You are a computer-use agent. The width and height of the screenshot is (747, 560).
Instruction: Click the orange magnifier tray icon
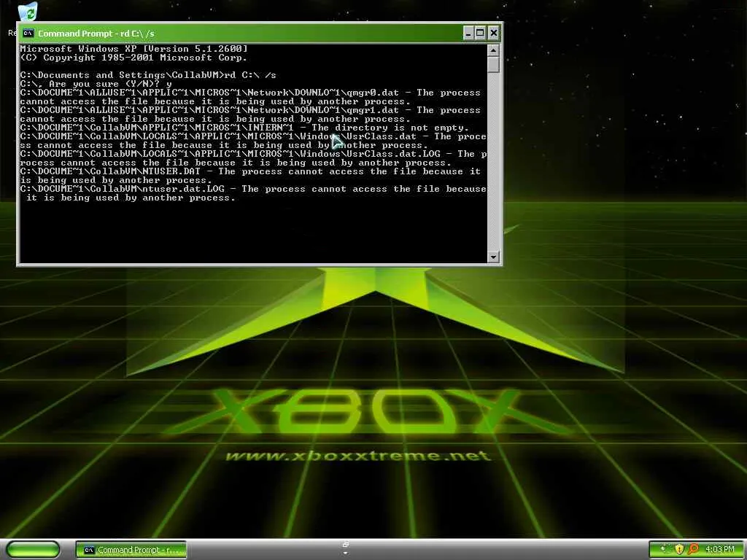pos(692,549)
